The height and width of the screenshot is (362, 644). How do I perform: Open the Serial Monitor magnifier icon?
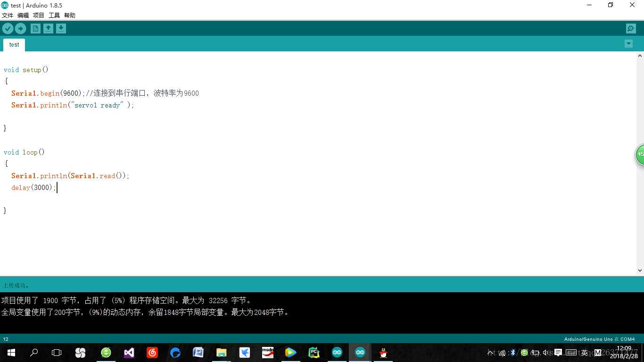click(631, 29)
